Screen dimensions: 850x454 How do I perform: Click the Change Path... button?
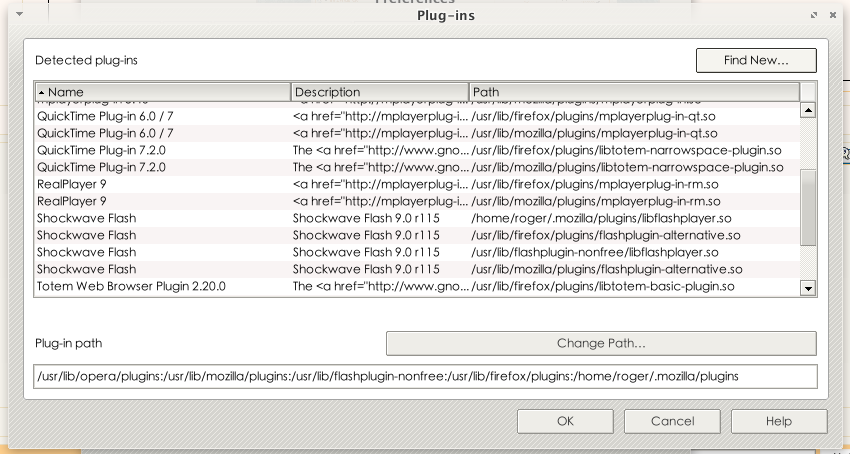coord(601,343)
